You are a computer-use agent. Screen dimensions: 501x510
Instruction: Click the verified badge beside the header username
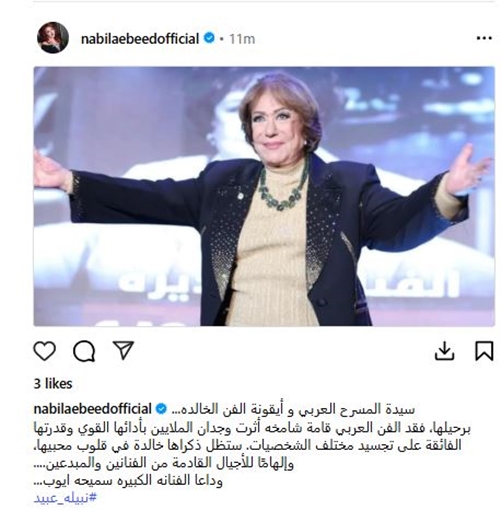point(209,39)
